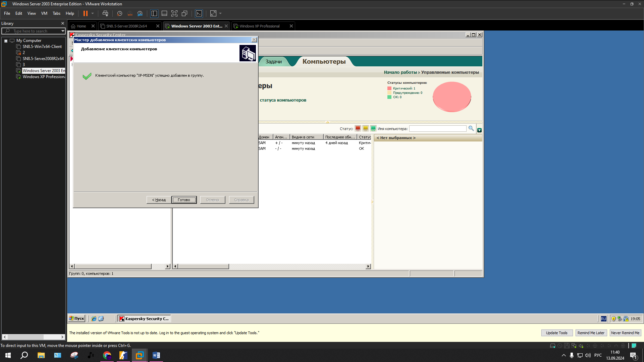Select SN8.5-Win7x64-Client in the library
Screen dimensions: 644x362
click(42, 47)
